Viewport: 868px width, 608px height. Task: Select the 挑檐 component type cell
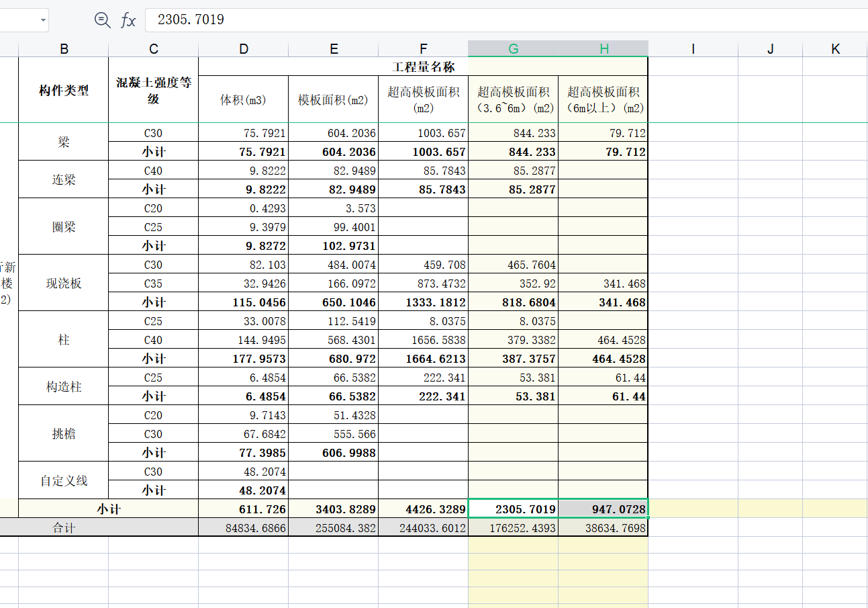click(64, 433)
